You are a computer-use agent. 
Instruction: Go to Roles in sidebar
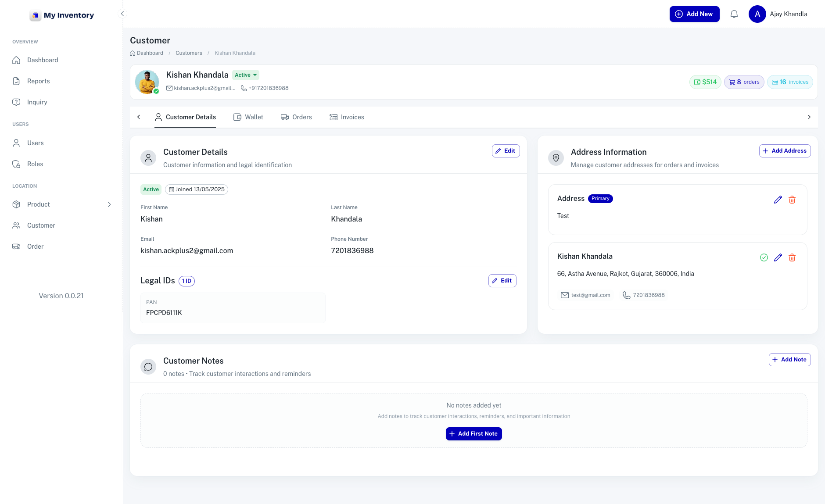(35, 164)
